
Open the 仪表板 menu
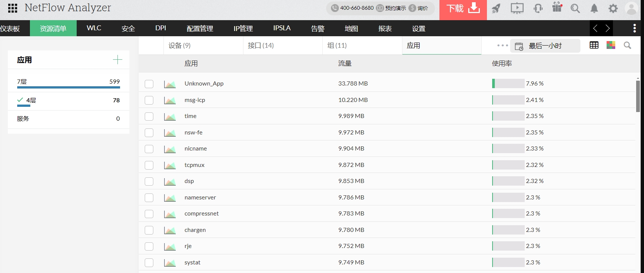click(10, 28)
